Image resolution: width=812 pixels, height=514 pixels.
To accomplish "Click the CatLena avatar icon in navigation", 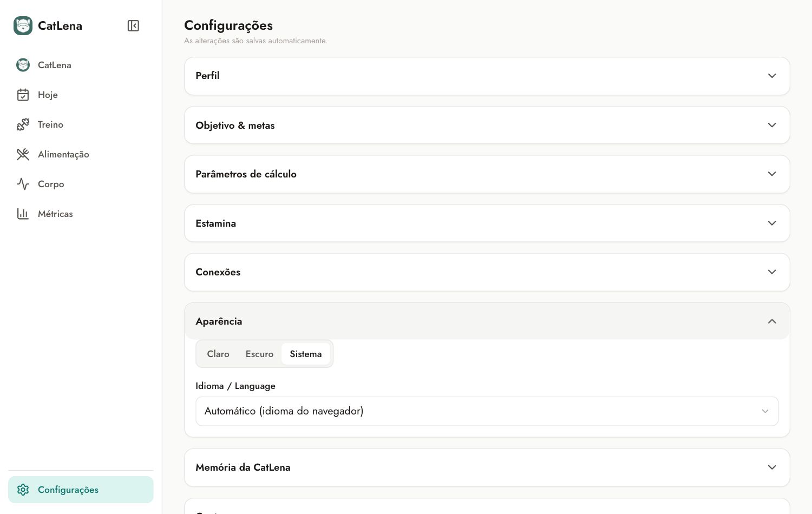I will (x=23, y=65).
